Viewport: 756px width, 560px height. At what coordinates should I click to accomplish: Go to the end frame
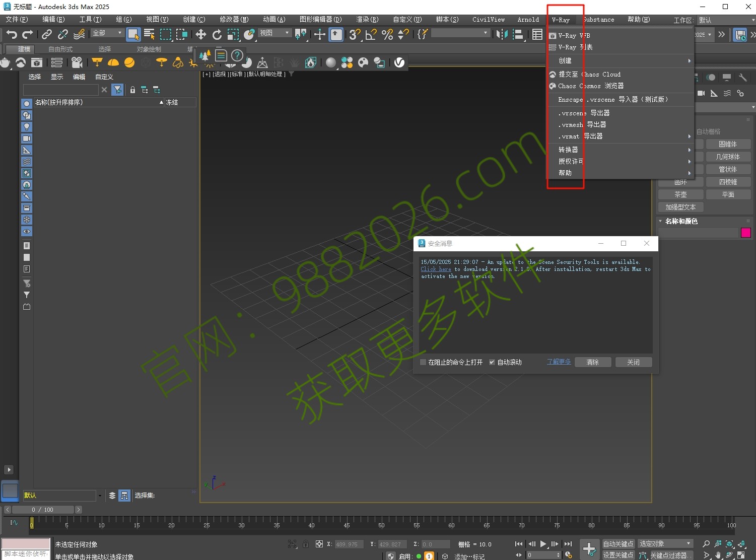tap(568, 544)
